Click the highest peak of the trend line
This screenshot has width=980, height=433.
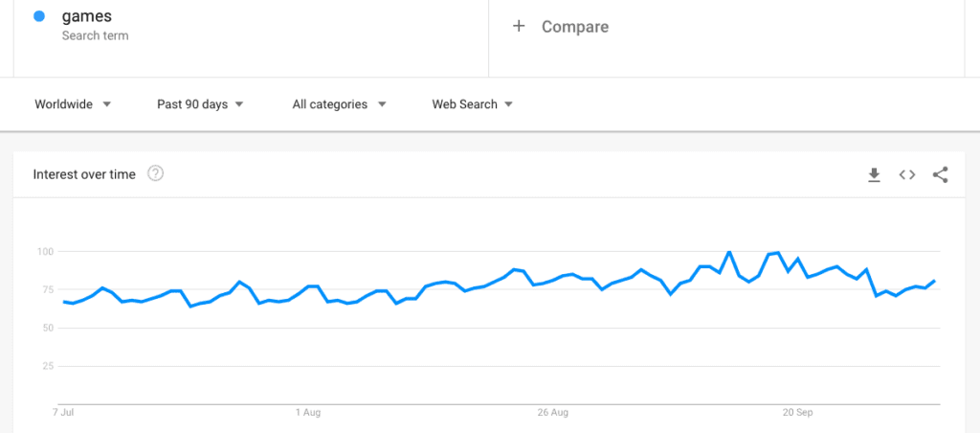point(728,252)
